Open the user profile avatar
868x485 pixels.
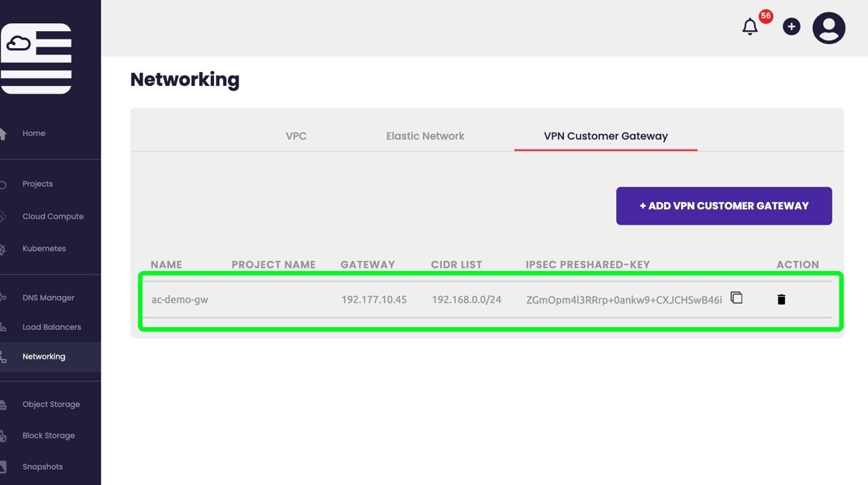(x=828, y=28)
